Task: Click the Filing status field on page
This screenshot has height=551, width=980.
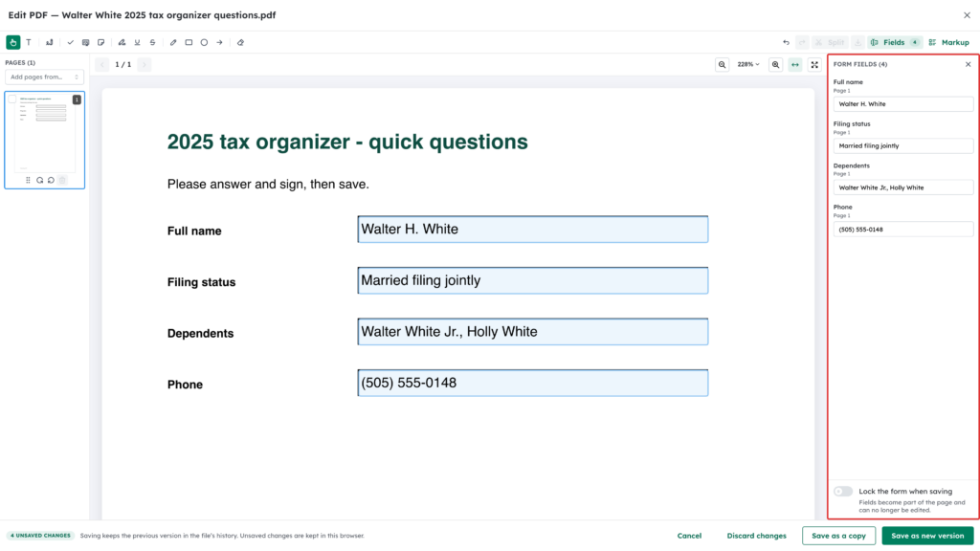Action: pyautogui.click(x=532, y=280)
